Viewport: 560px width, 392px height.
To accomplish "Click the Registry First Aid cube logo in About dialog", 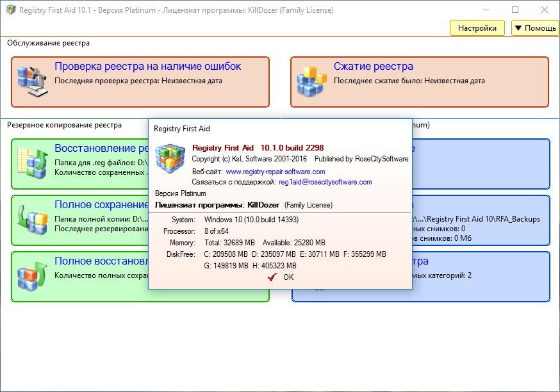I will 170,159.
